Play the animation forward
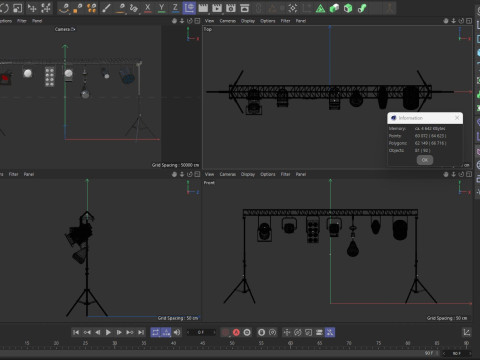This screenshot has width=480, height=360. (x=108, y=332)
